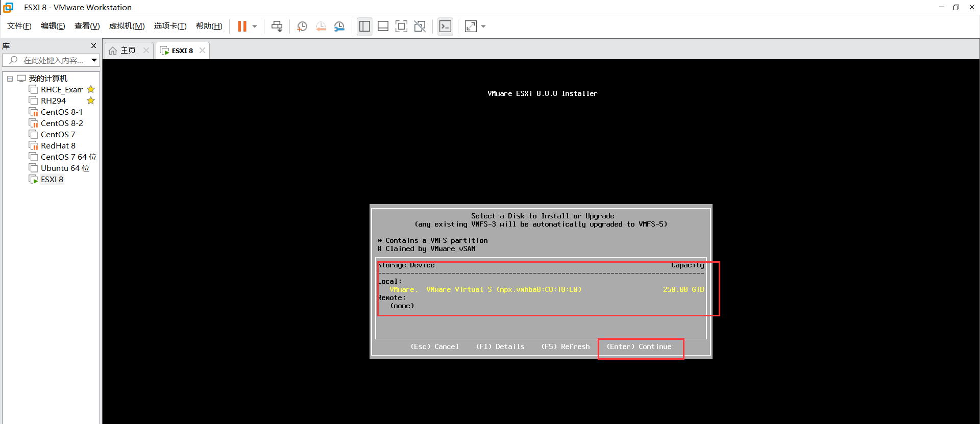Click the Storage Device column header

pyautogui.click(x=406, y=265)
